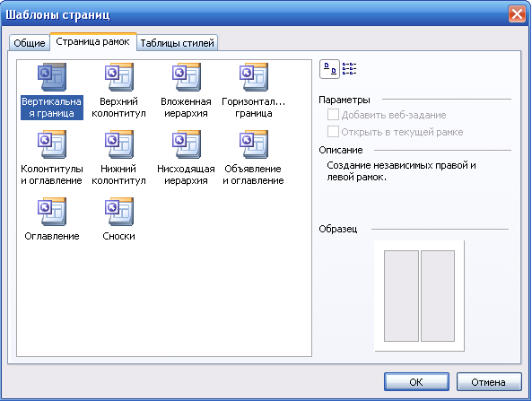Switch to list view mode
The width and height of the screenshot is (532, 401).
tap(349, 68)
